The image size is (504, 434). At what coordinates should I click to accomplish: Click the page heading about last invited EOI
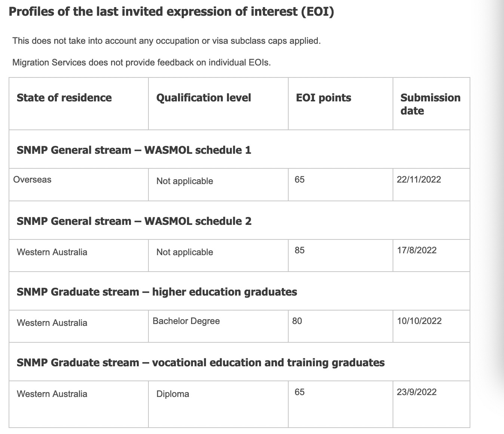tap(171, 12)
